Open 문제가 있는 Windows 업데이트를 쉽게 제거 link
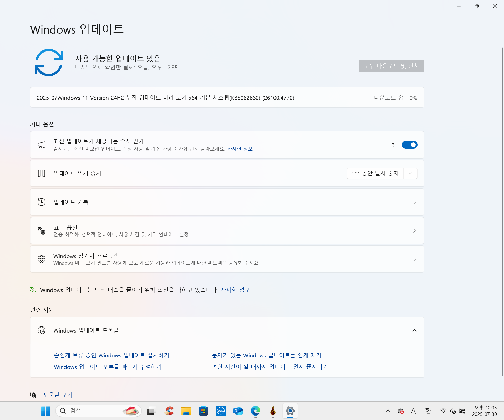This screenshot has width=504, height=420. coord(267,355)
